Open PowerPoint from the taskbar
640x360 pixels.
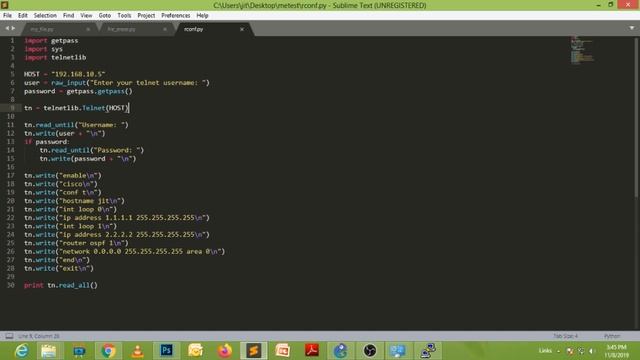pos(282,351)
